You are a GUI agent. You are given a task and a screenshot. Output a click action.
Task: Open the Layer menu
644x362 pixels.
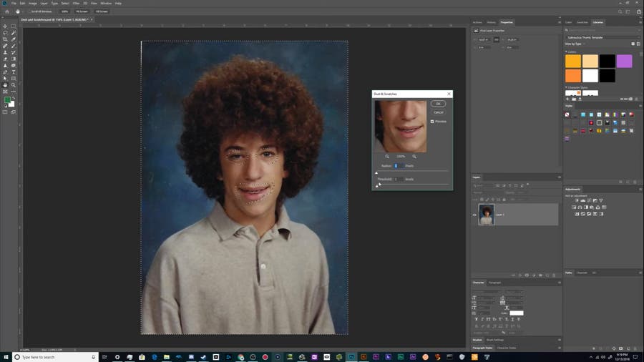(x=44, y=4)
